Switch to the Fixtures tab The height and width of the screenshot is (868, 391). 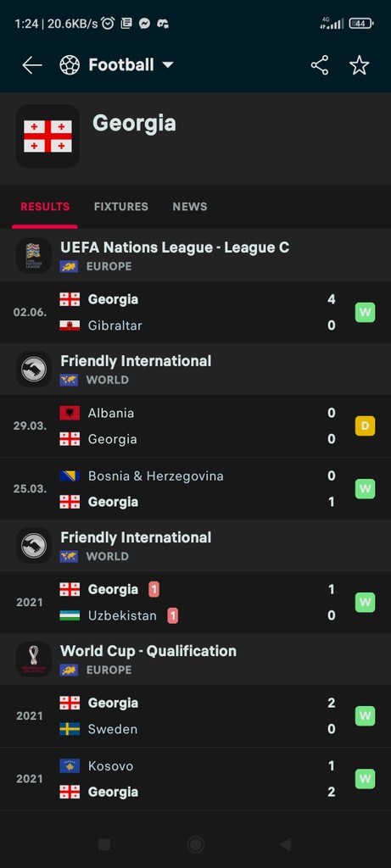coord(120,207)
